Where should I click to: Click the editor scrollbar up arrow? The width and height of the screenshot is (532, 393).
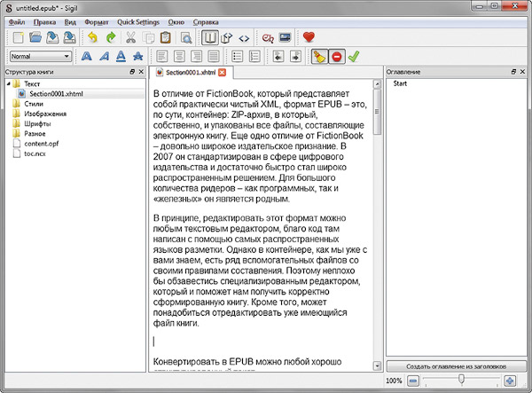pos(377,84)
